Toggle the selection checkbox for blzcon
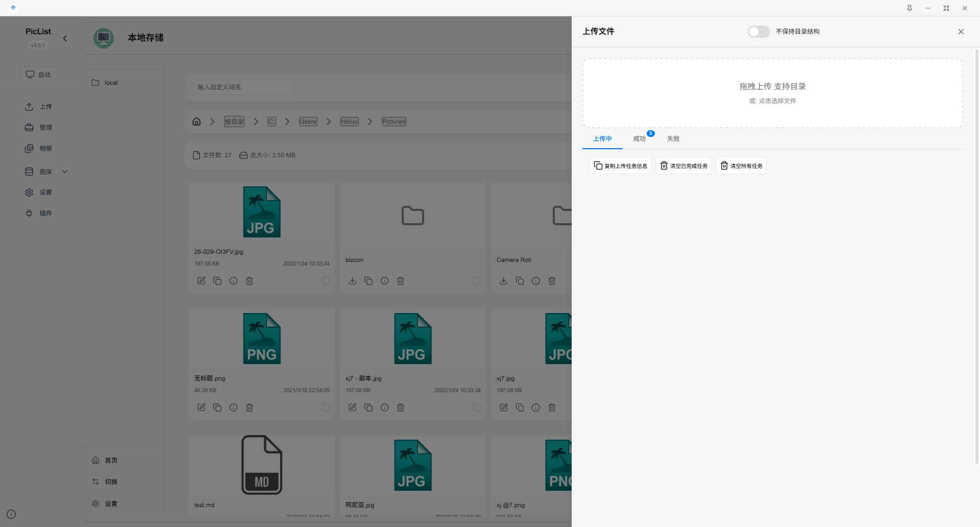 click(x=477, y=281)
